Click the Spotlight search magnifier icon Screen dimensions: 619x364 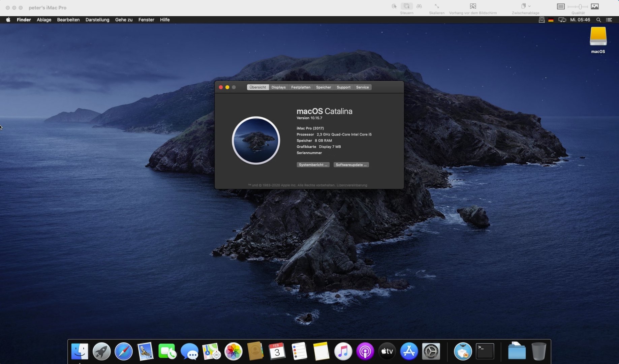[598, 20]
